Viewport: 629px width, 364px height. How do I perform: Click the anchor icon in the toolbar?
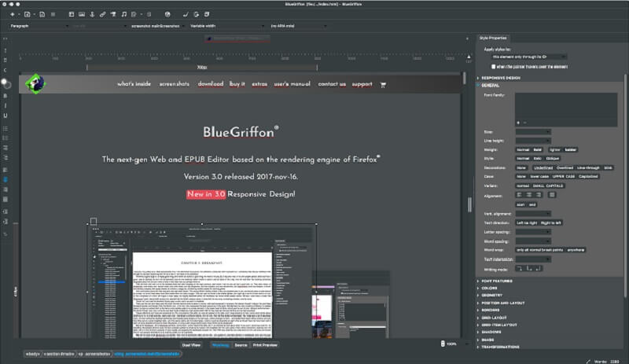[x=92, y=14]
